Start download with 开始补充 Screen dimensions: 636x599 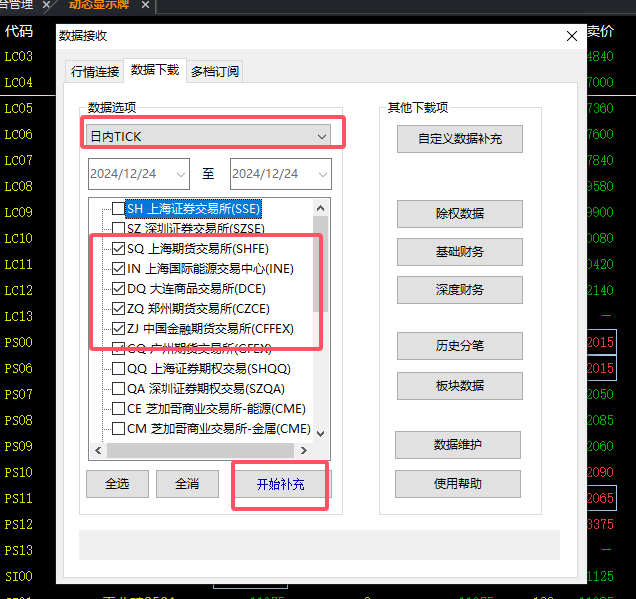click(x=281, y=484)
